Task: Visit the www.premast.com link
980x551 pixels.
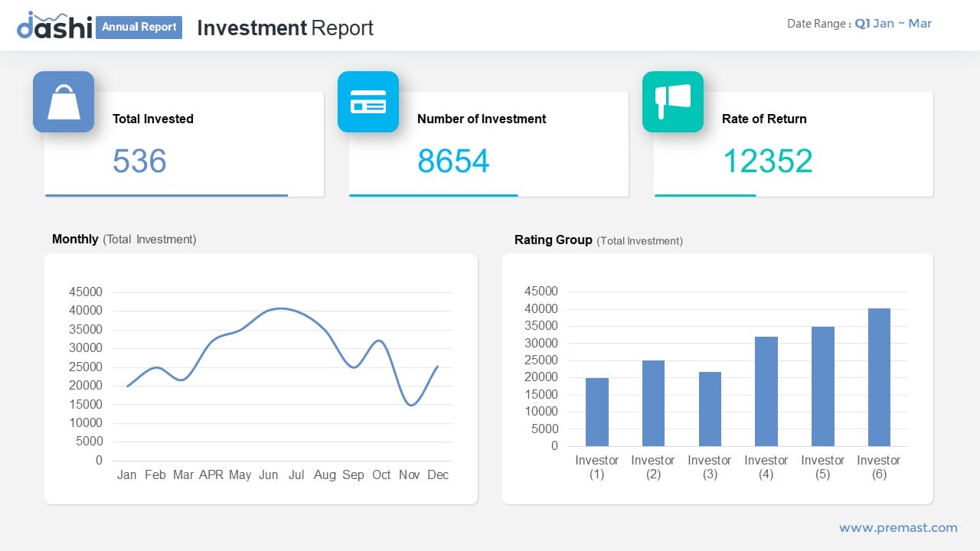Action: 898,527
